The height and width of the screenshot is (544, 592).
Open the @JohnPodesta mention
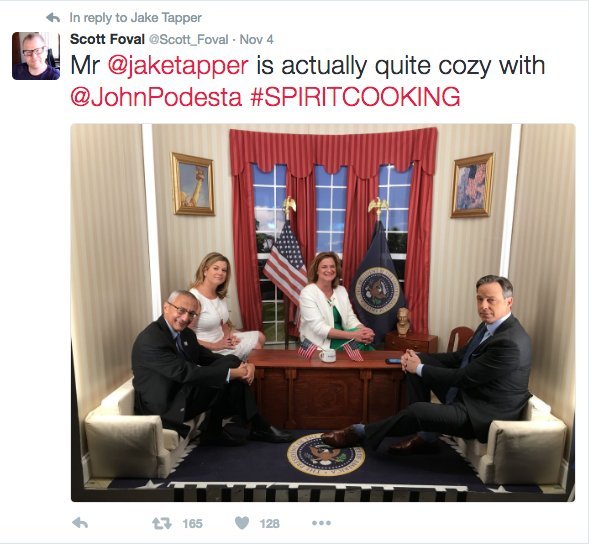click(x=156, y=97)
